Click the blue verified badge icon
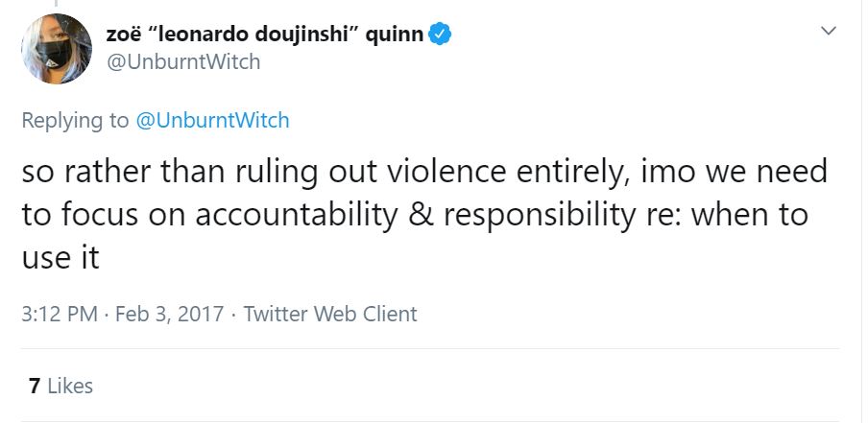 (x=439, y=34)
